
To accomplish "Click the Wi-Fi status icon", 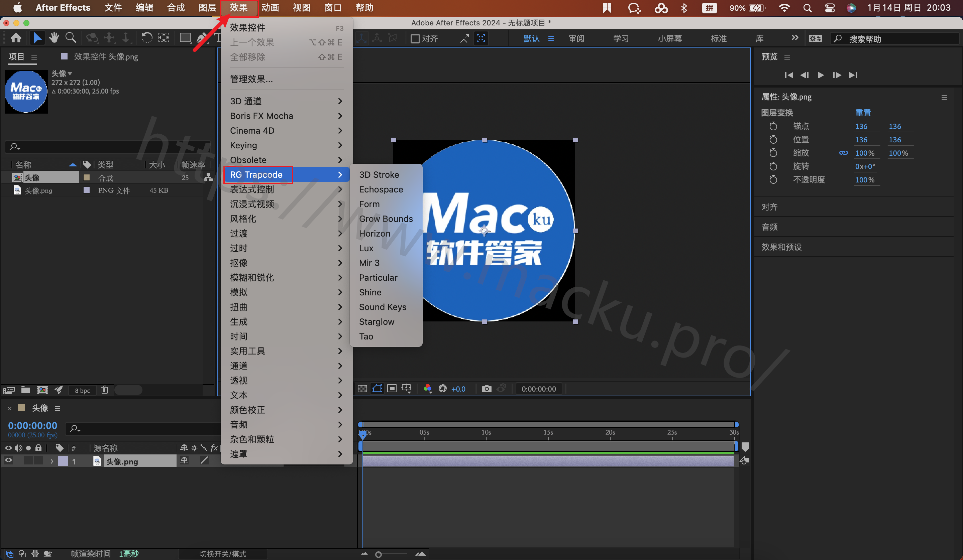I will click(x=784, y=8).
